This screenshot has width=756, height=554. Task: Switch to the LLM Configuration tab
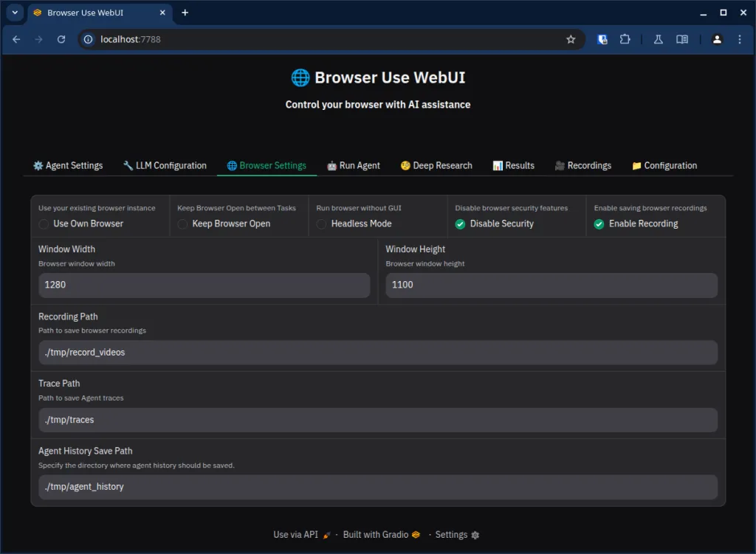pyautogui.click(x=165, y=166)
